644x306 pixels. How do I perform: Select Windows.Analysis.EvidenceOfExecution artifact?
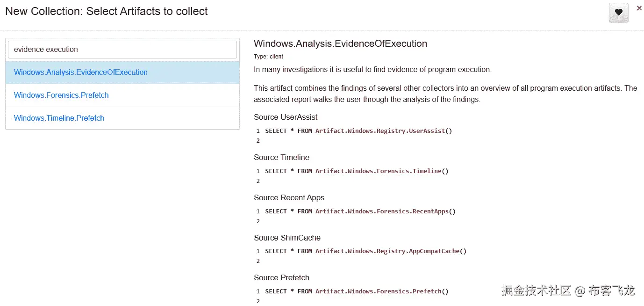(x=81, y=73)
